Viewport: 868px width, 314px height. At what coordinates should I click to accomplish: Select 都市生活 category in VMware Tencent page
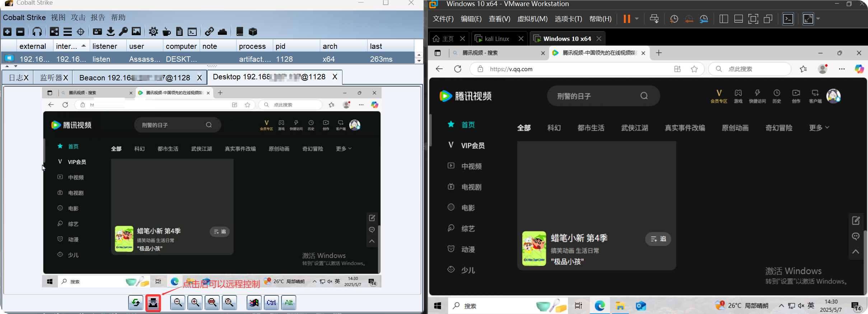[591, 128]
